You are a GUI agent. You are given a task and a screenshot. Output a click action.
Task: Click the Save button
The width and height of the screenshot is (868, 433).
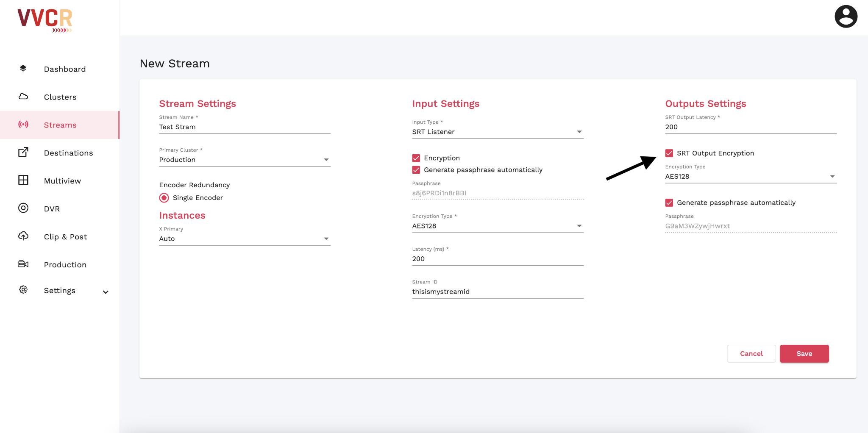click(804, 354)
